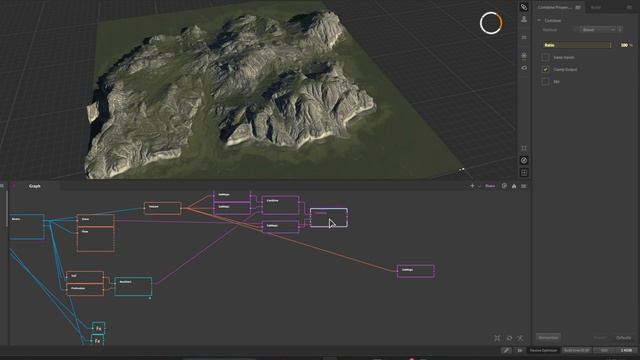Click the pin icon next to Combine Properties tab
This screenshot has width=640, height=360.
(x=578, y=7)
